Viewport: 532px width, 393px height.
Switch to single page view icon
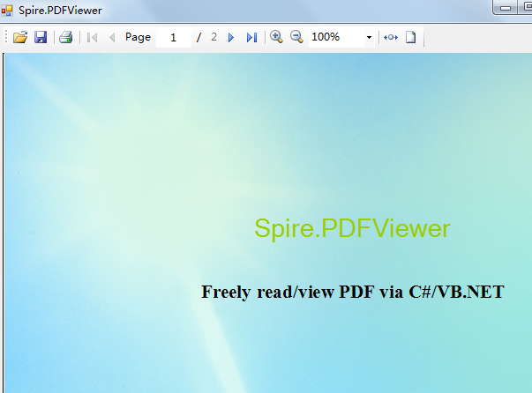[x=410, y=37]
